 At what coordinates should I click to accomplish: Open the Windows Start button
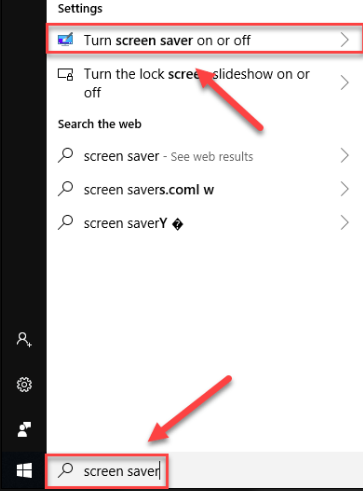pyautogui.click(x=24, y=471)
